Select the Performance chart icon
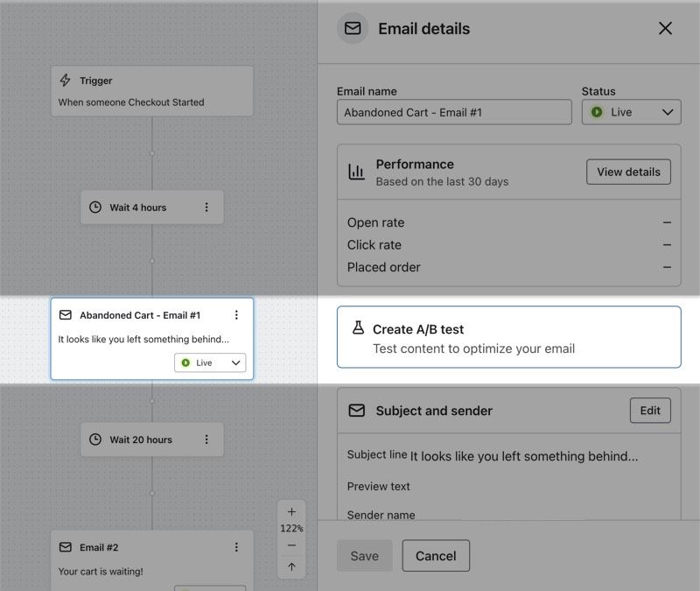Screen dimensions: 700x591 pyautogui.click(x=357, y=172)
